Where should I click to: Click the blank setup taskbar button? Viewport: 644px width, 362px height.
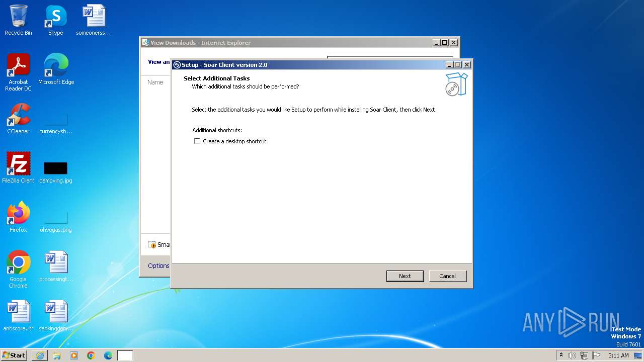pos(125,355)
